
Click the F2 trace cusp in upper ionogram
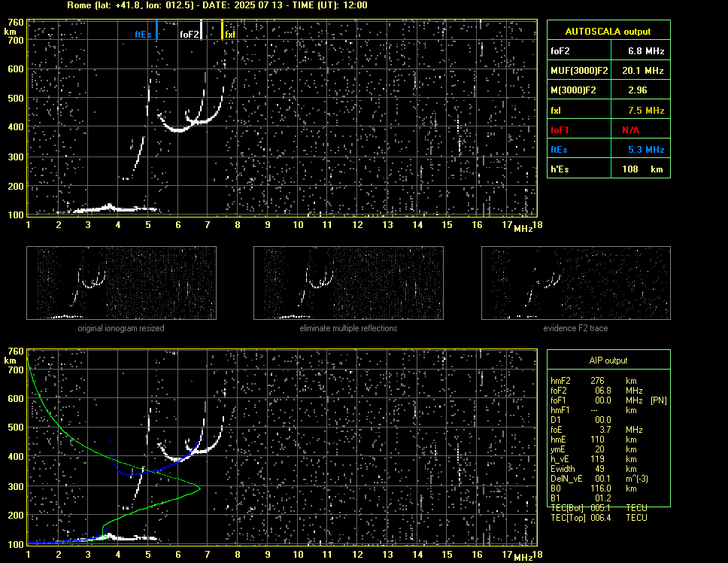179,130
